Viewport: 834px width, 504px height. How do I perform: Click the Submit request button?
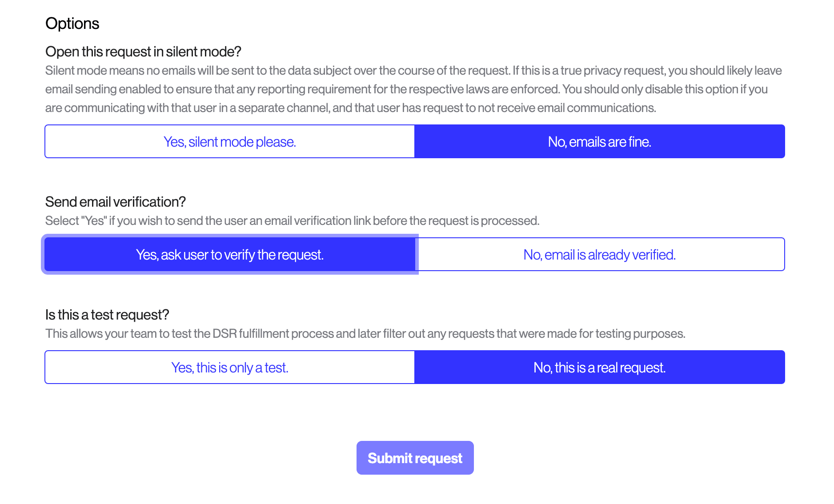[414, 457]
